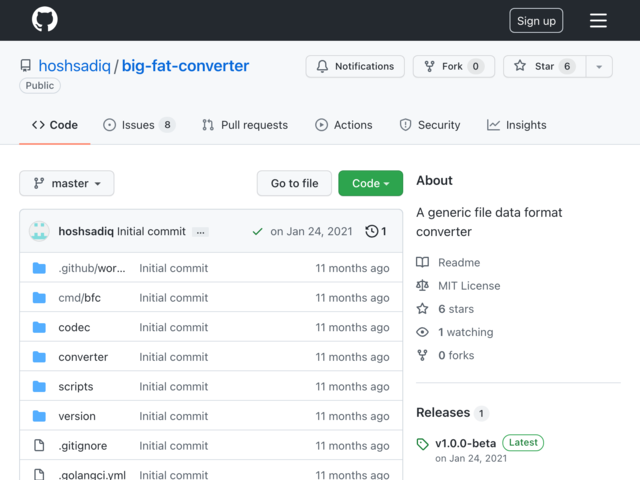Viewport: 640px width, 480px height.
Task: Click the Notifications bell button
Action: tap(355, 66)
